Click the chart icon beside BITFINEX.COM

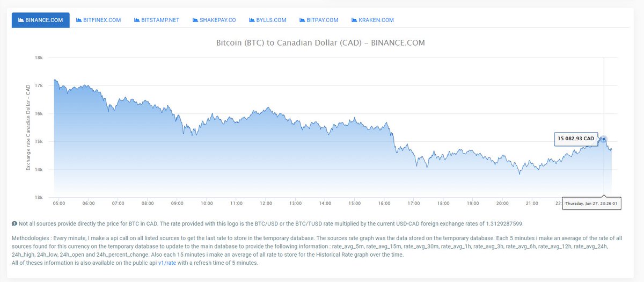pos(78,20)
